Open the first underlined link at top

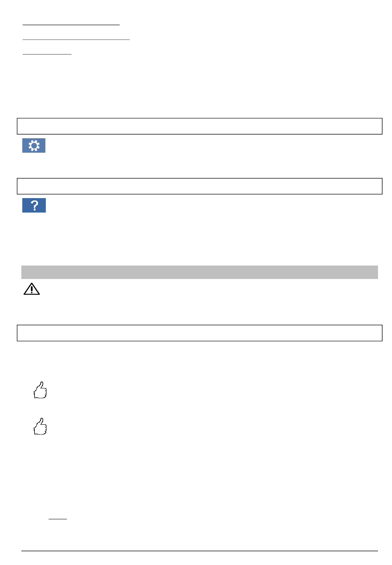[x=71, y=25]
